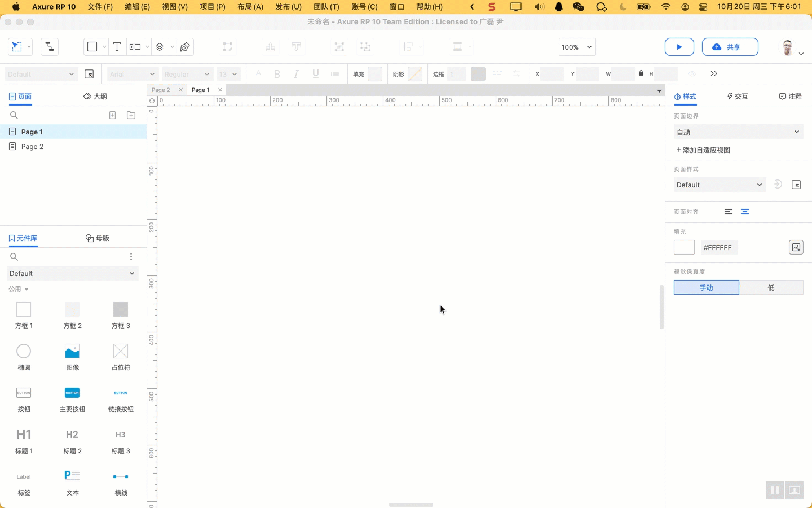Open the 页面边界 自动 dropdown
The height and width of the screenshot is (508, 812).
click(739, 132)
